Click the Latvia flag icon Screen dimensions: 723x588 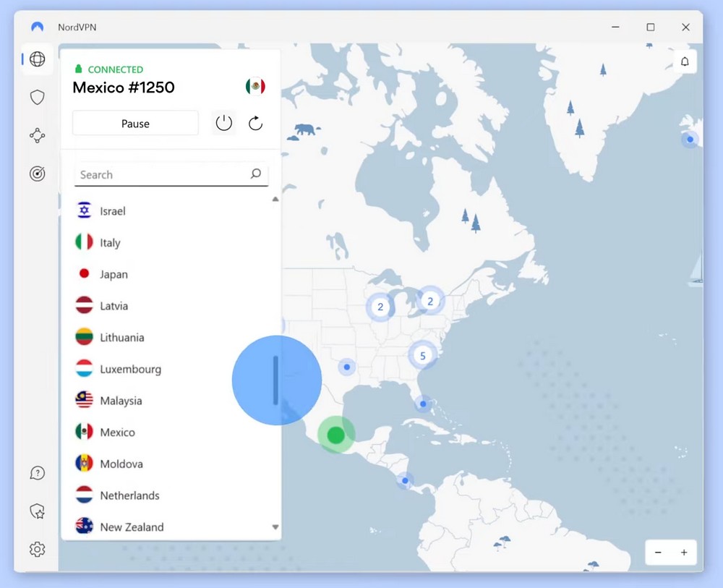tap(84, 305)
